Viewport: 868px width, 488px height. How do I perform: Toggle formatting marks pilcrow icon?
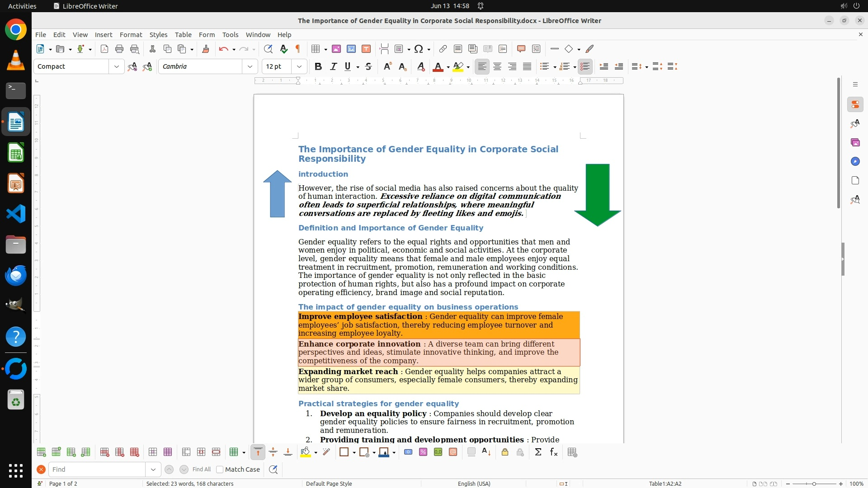click(x=298, y=49)
